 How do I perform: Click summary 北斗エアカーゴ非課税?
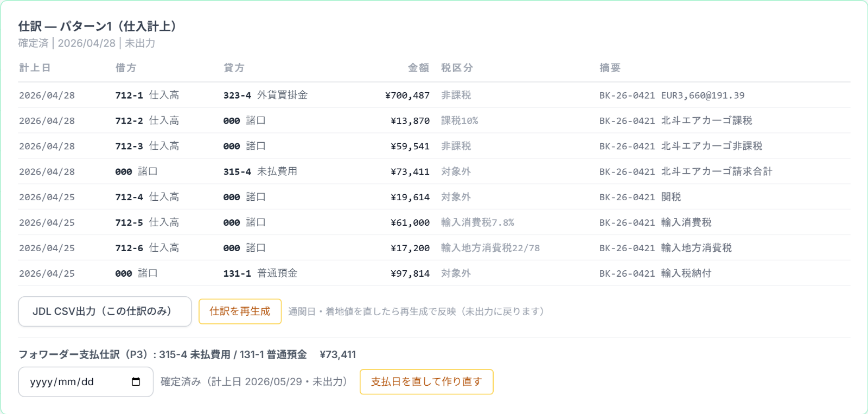711,147
